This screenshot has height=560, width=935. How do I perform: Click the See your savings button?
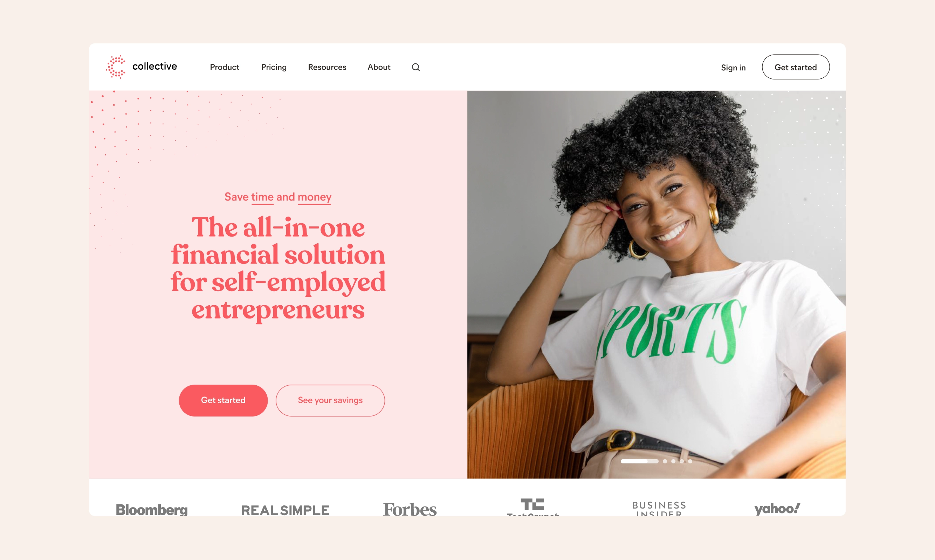click(x=330, y=400)
